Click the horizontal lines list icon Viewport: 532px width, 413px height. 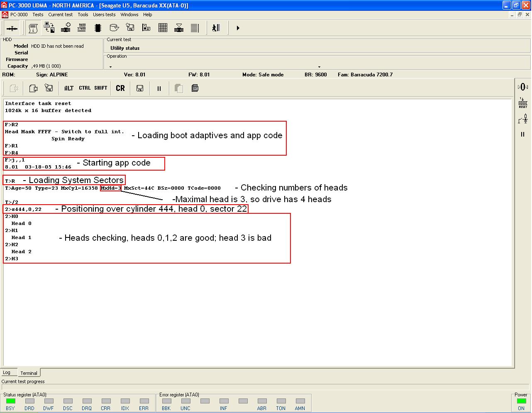coord(195,28)
